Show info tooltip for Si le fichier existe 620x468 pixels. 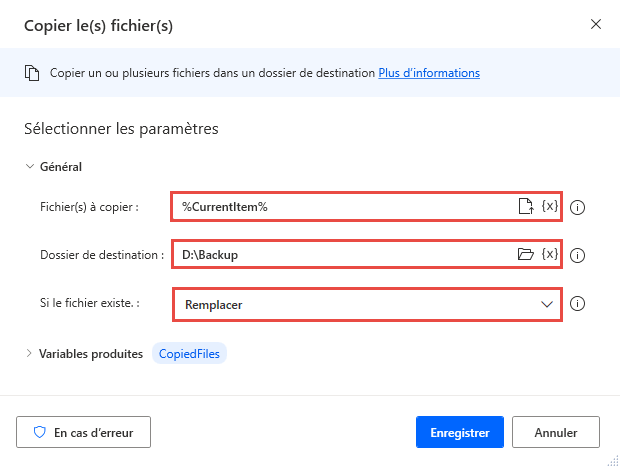point(577,304)
